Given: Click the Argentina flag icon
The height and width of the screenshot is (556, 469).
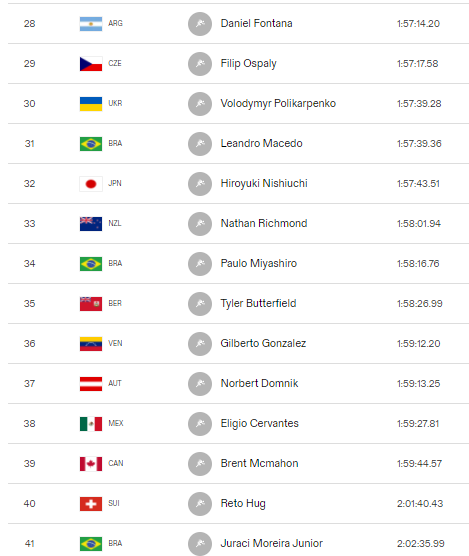Looking at the screenshot, I should point(91,24).
